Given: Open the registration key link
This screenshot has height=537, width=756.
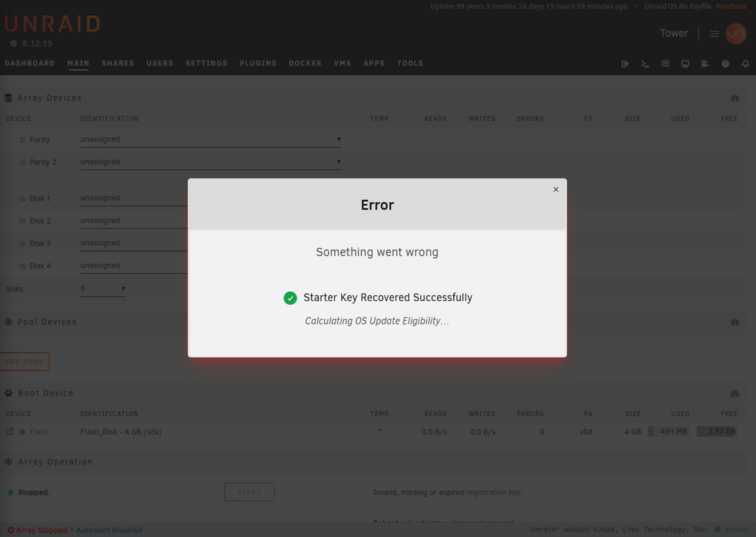Looking at the screenshot, I should 493,492.
